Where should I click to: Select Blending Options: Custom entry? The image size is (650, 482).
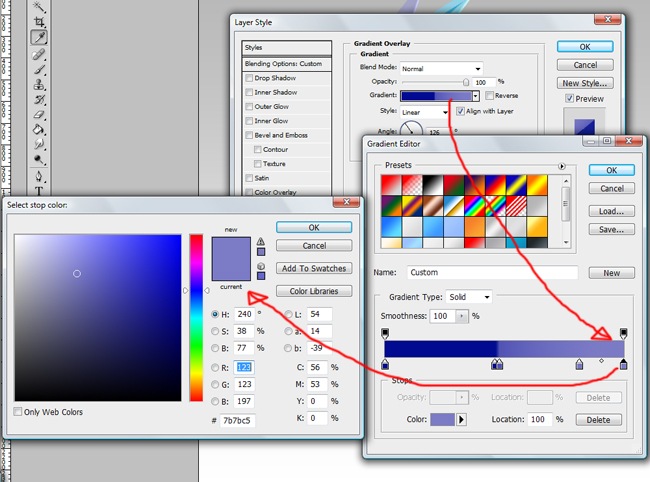(286, 63)
